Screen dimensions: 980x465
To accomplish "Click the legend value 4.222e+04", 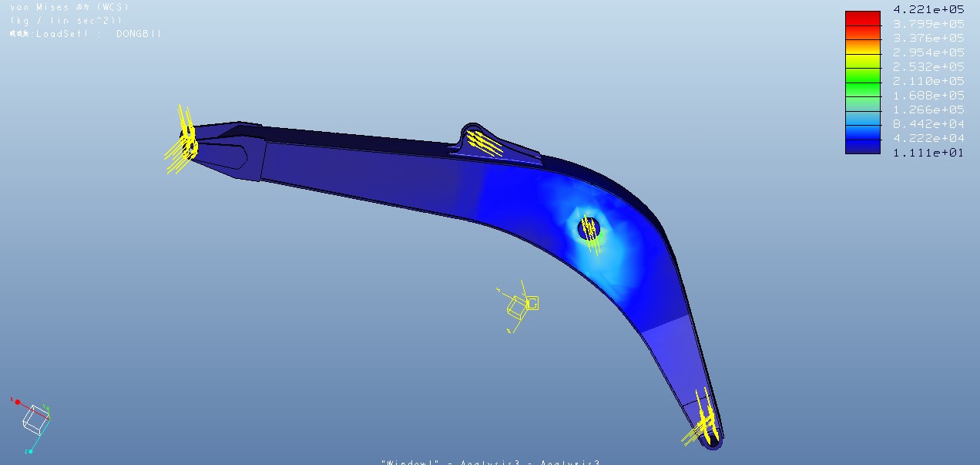I will pyautogui.click(x=928, y=138).
